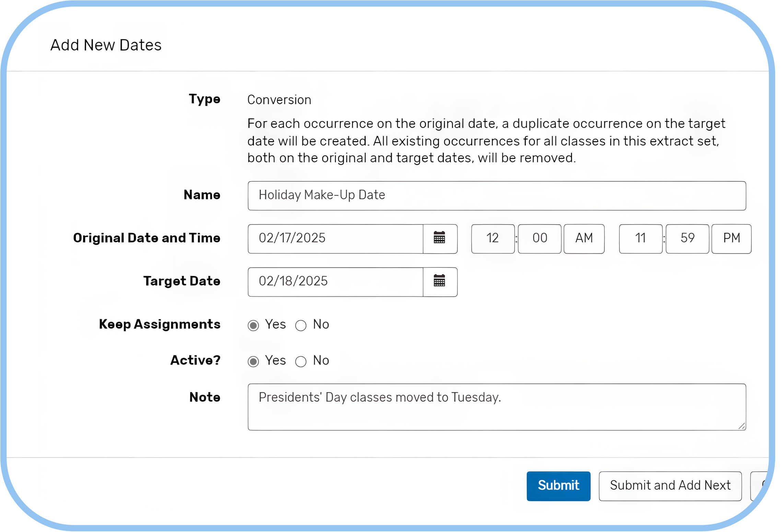Click the Name input field
This screenshot has width=782, height=532.
tap(496, 196)
